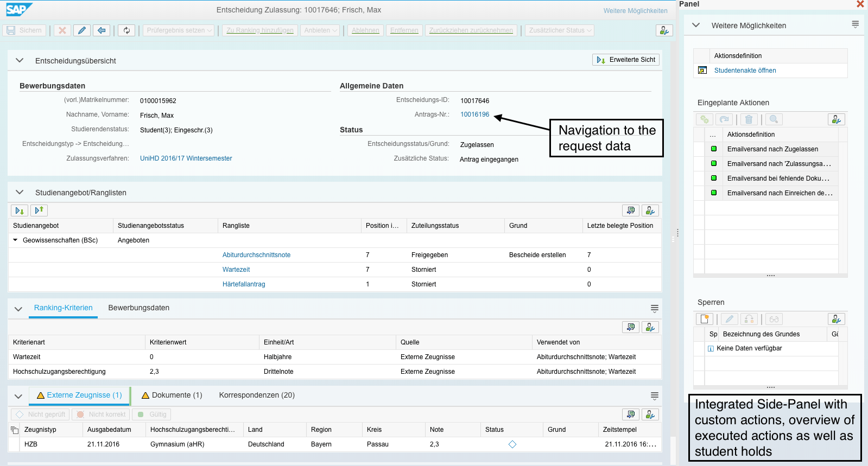Click the select-all rows icon beside Zeugnistyp
Screen dimensions: 868x466
(15, 430)
